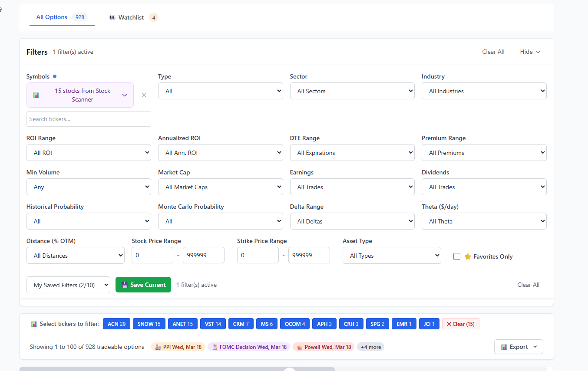Open the Min Volume dropdown
Image resolution: width=588 pixels, height=371 pixels.
tap(89, 187)
